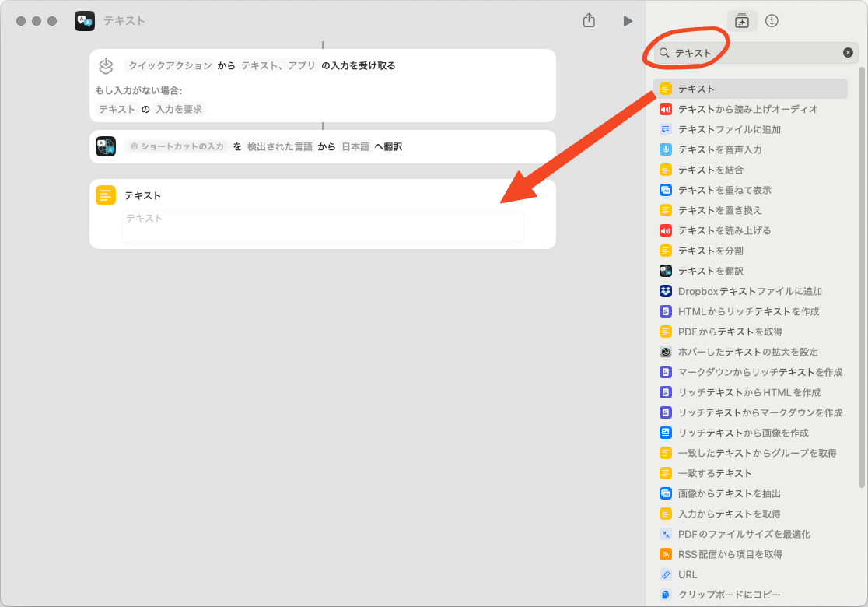Select テキストを重ねて表示 action
The width and height of the screenshot is (868, 607).
tap(750, 190)
